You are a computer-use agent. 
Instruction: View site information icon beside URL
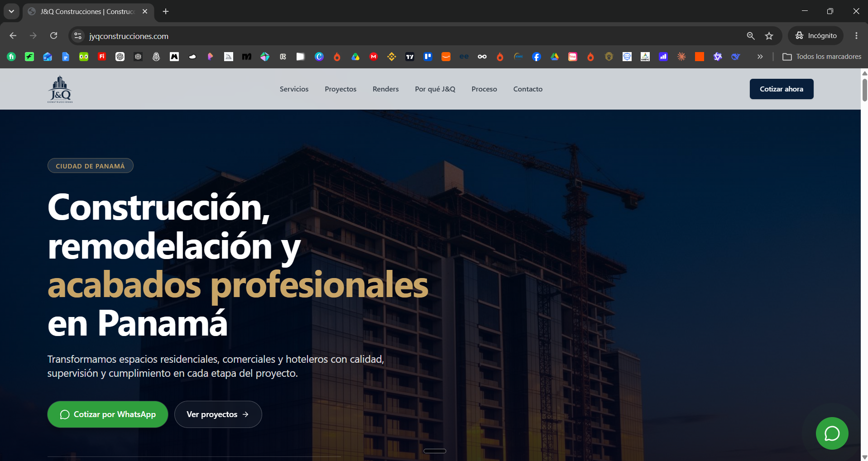tap(78, 36)
